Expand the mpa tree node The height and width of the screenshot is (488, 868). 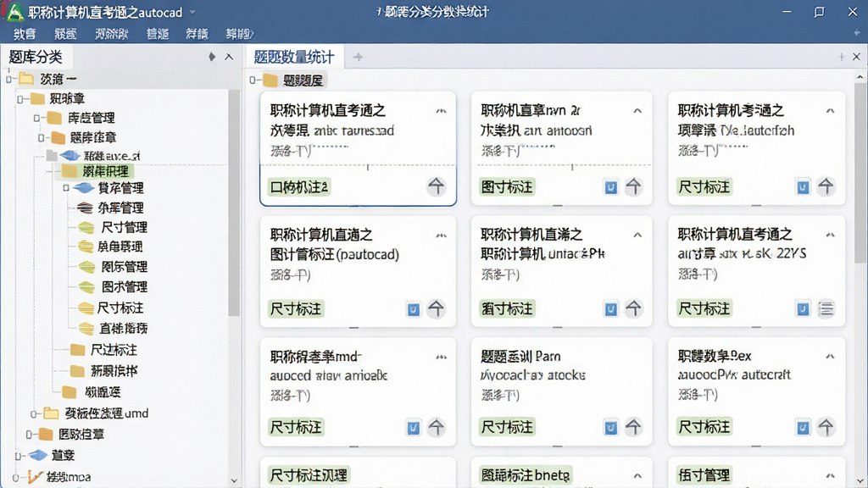click(16, 477)
